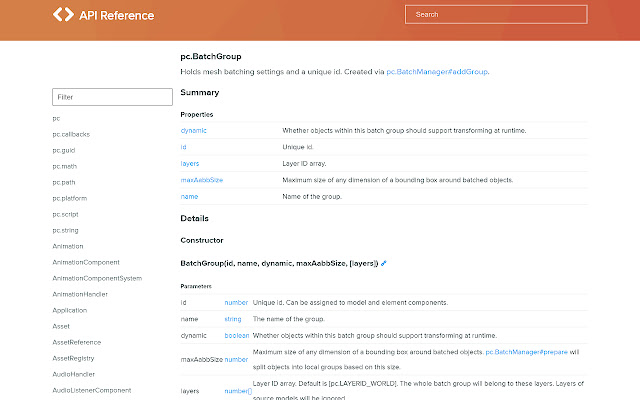Viewport: 640px width, 400px height.
Task: Open AnimationHandler in the sidebar
Action: click(x=80, y=294)
